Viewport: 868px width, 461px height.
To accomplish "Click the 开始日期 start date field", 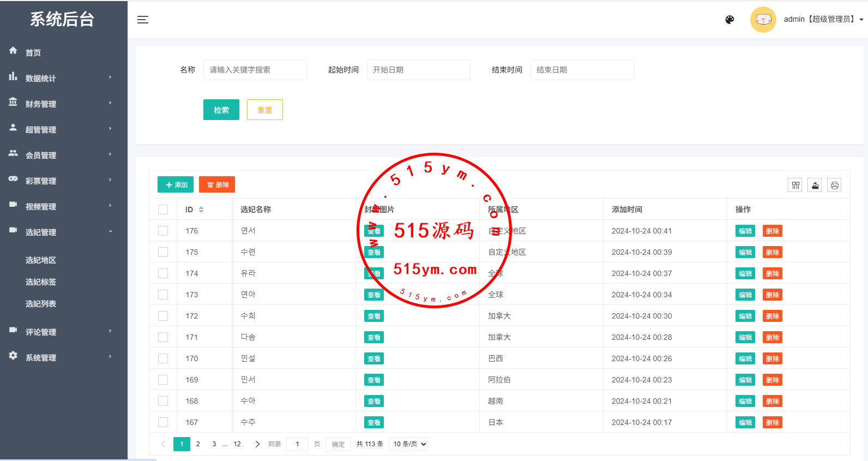I will (x=418, y=70).
